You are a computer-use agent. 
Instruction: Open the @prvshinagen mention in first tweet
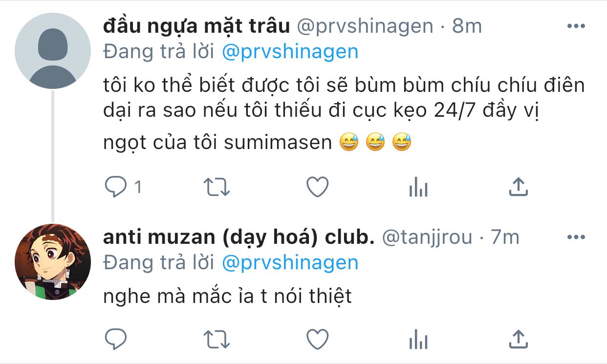click(x=290, y=52)
